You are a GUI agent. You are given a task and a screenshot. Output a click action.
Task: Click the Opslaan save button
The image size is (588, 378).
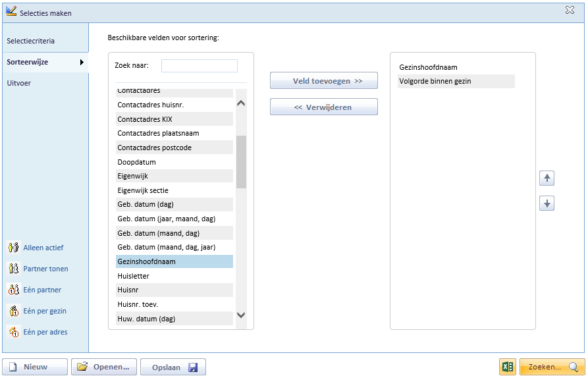173,367
